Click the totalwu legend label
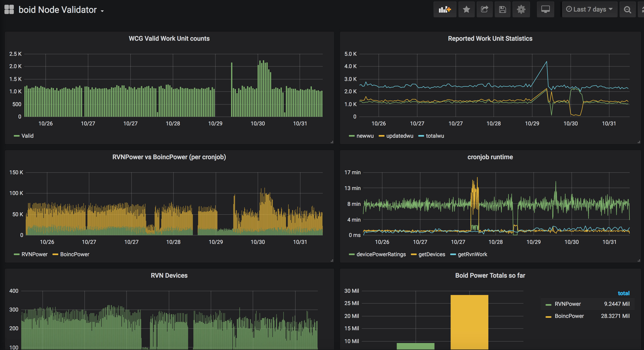 pyautogui.click(x=435, y=136)
